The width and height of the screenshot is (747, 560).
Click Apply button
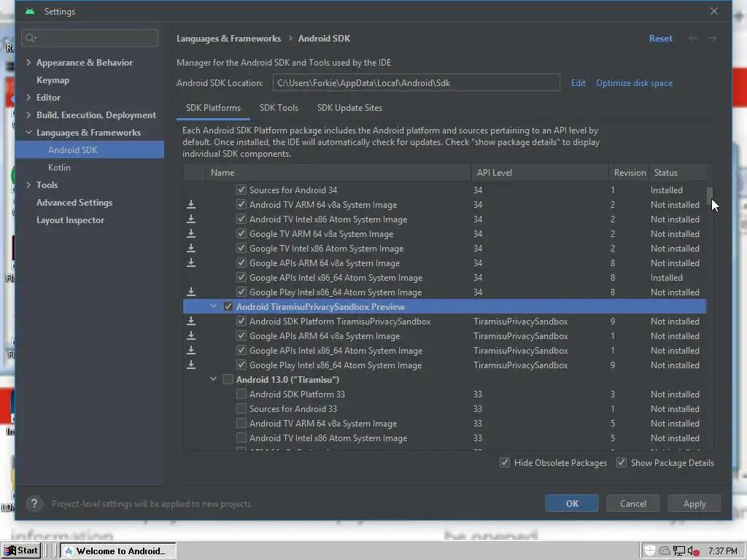click(x=694, y=503)
